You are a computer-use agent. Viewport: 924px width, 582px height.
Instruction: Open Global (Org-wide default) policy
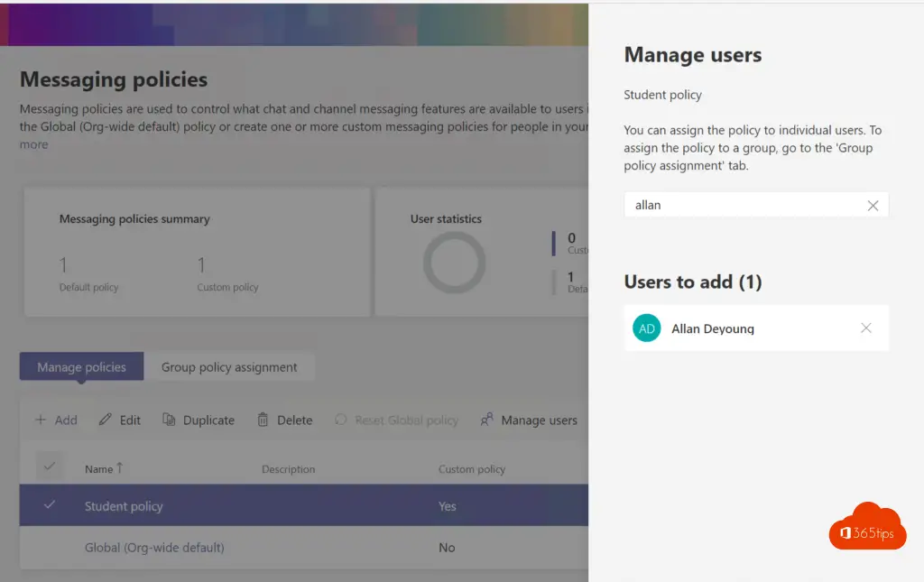154,548
